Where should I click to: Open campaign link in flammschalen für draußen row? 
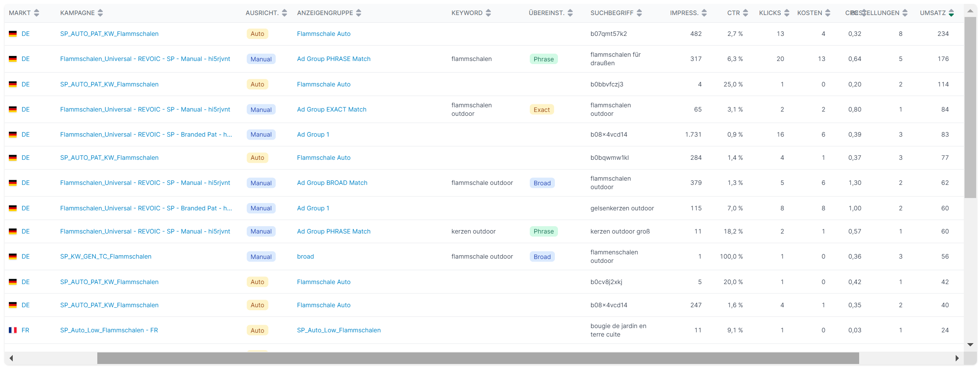[145, 59]
